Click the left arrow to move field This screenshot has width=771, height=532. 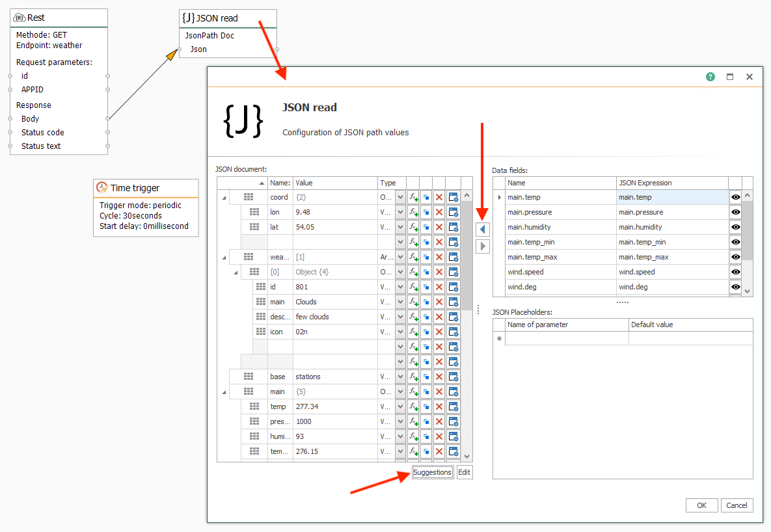tap(482, 228)
